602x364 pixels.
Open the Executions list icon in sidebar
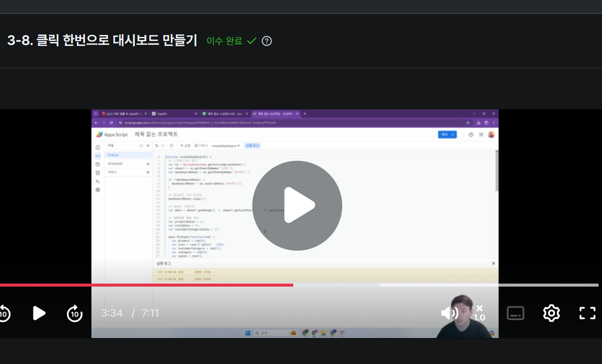pos(98,181)
